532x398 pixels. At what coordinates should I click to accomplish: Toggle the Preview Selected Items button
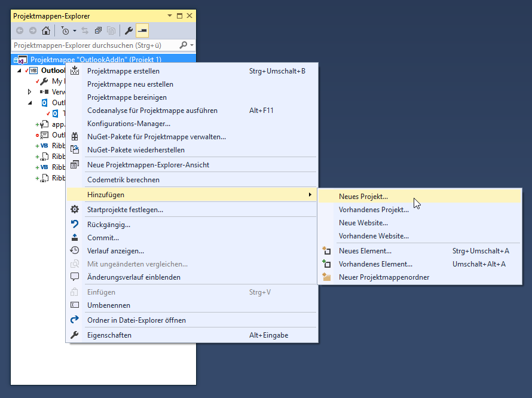tap(142, 31)
